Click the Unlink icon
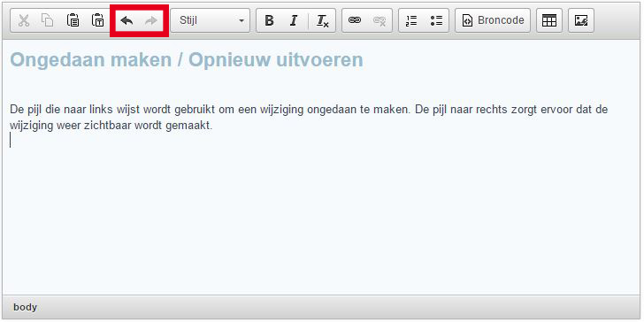644x322 pixels. click(379, 20)
